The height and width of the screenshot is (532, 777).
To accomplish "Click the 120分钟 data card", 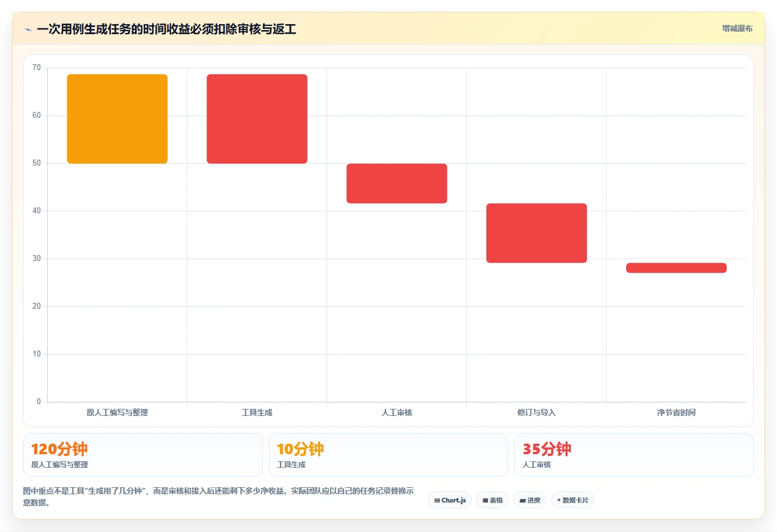I will (143, 455).
